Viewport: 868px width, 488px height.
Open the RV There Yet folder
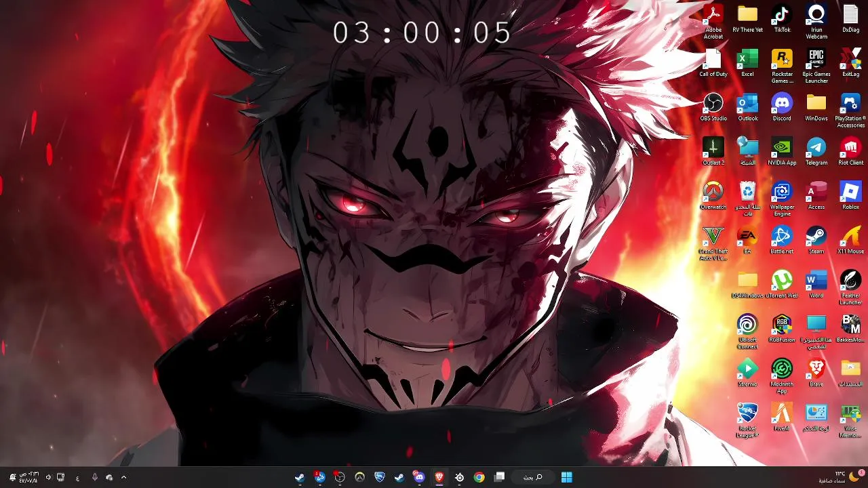coord(747,18)
